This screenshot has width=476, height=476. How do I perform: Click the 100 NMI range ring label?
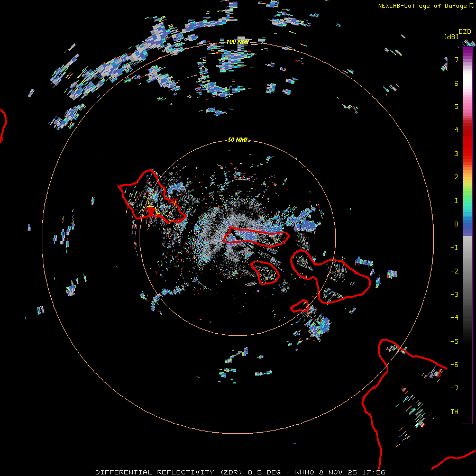[x=237, y=42]
